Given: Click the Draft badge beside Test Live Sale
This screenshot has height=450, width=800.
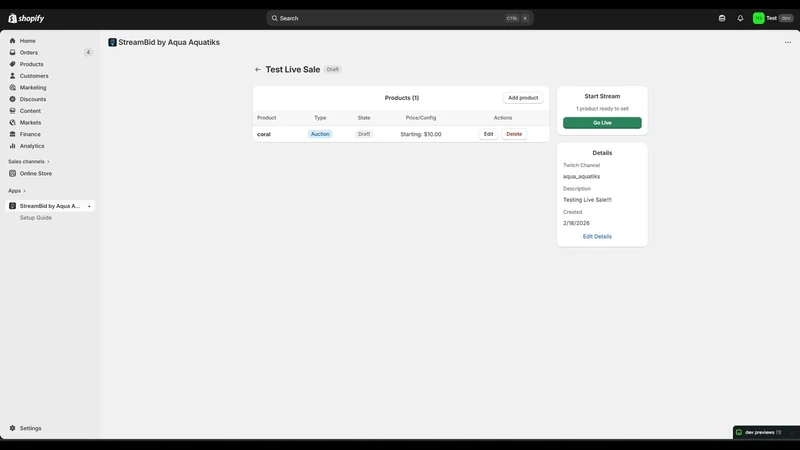Looking at the screenshot, I should tap(333, 69).
